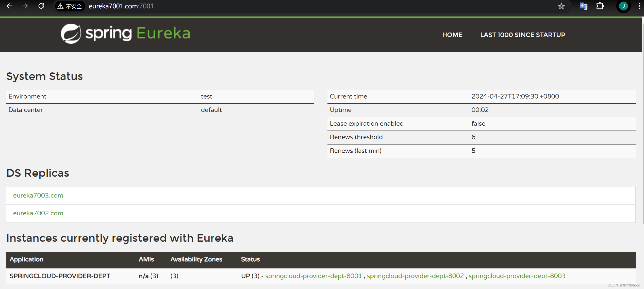This screenshot has width=644, height=289.
Task: Open springcloud-provider-dept-8002 instance link
Action: (415, 276)
